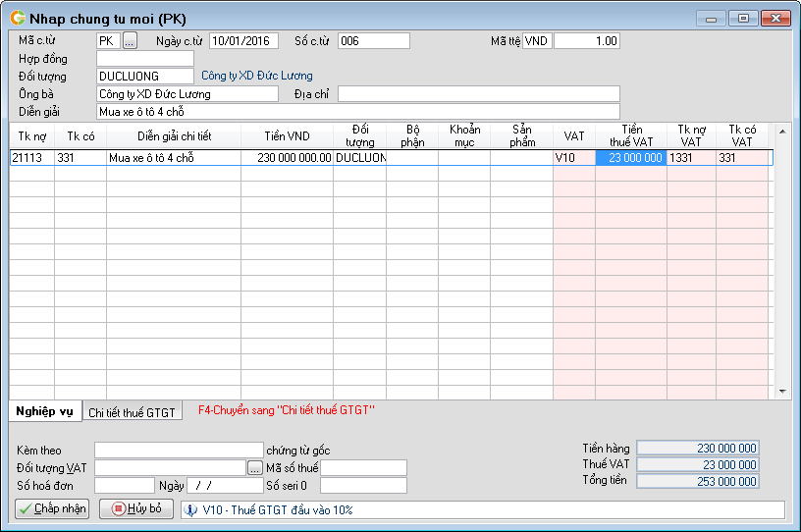Click Chấp nhận to accept the voucher
The height and width of the screenshot is (532, 801).
(x=52, y=509)
